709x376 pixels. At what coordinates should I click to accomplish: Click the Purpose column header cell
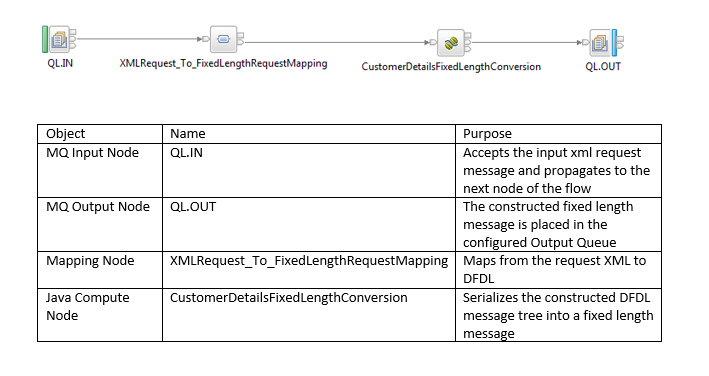(558, 134)
